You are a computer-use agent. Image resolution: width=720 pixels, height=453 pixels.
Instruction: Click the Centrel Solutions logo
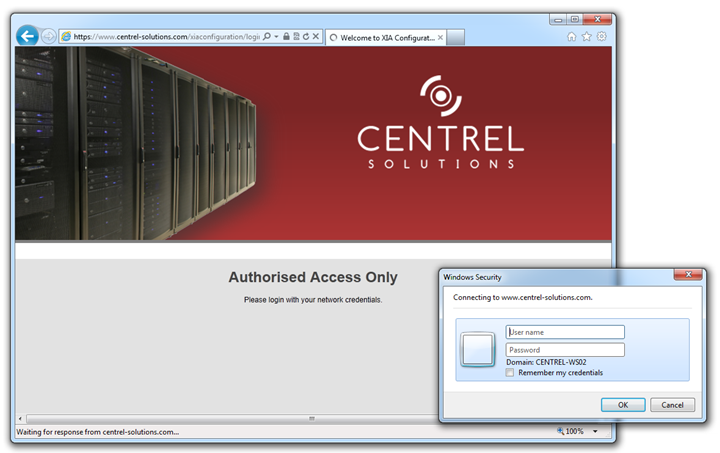[x=440, y=123]
